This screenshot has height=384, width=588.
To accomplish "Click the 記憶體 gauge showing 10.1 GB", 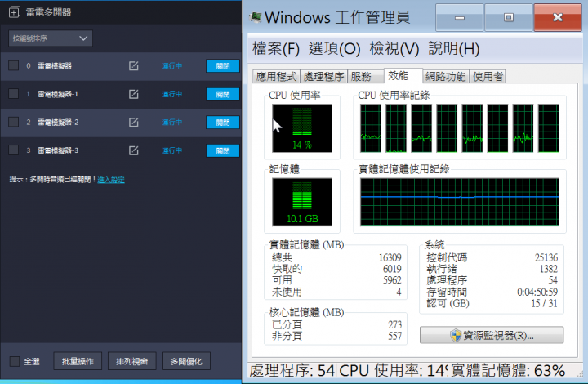I will tap(302, 202).
